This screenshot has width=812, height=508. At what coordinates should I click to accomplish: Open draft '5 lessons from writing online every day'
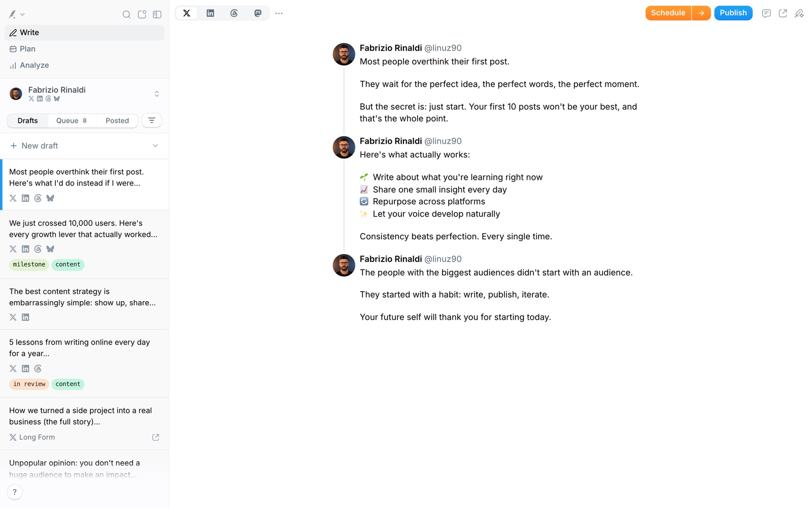point(84,363)
